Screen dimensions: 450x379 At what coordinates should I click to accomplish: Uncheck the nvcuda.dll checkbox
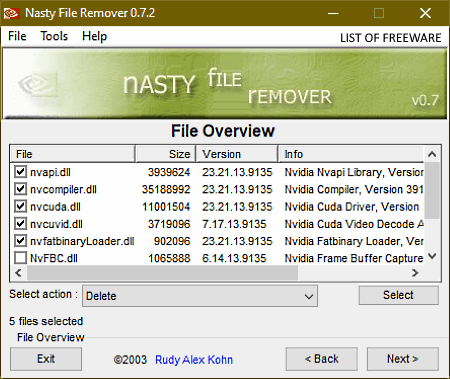tap(20, 206)
